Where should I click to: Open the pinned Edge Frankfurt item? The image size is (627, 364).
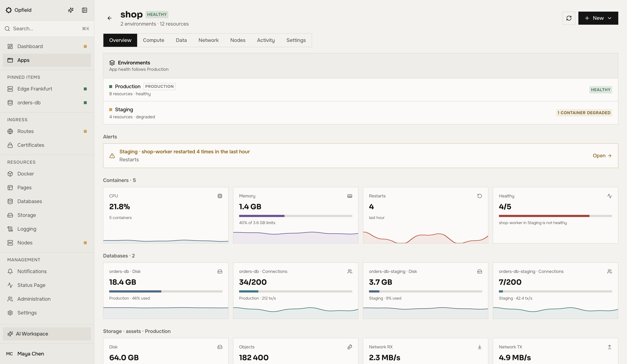47,89
